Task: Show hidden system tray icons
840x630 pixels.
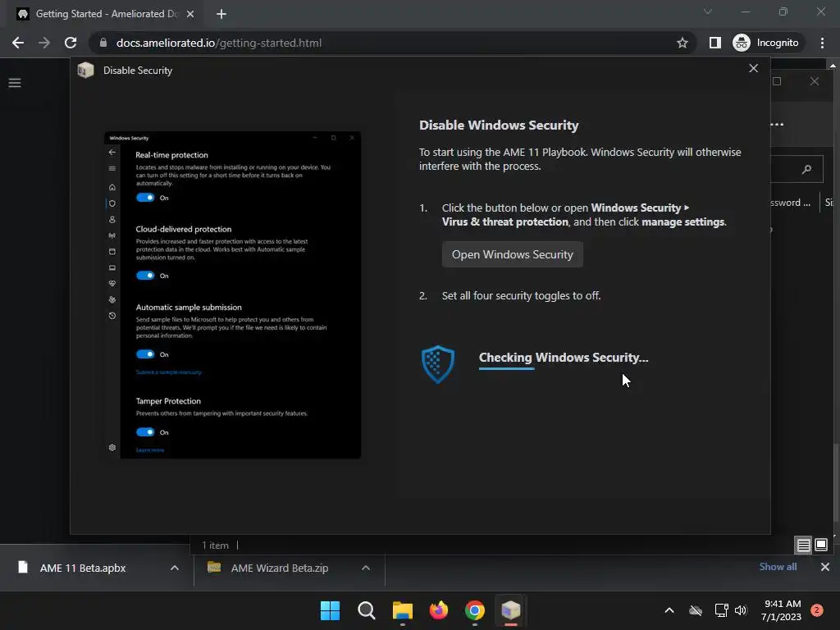Action: pyautogui.click(x=669, y=610)
